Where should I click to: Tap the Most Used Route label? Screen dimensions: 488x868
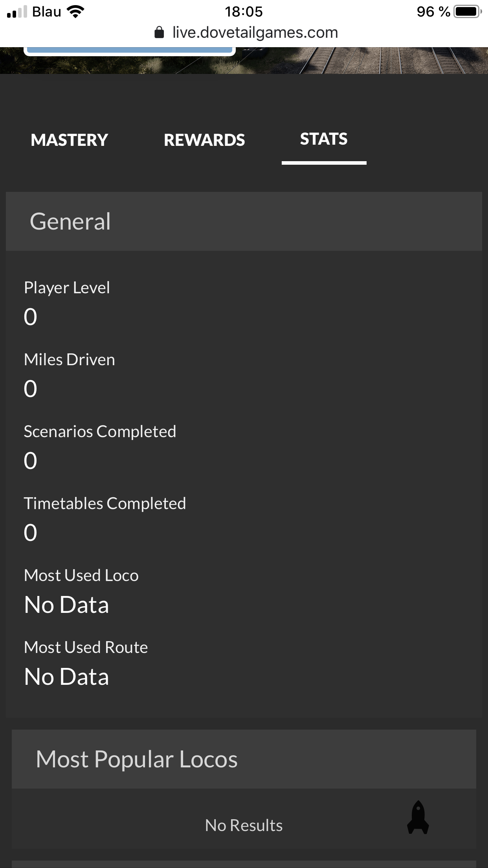point(86,647)
